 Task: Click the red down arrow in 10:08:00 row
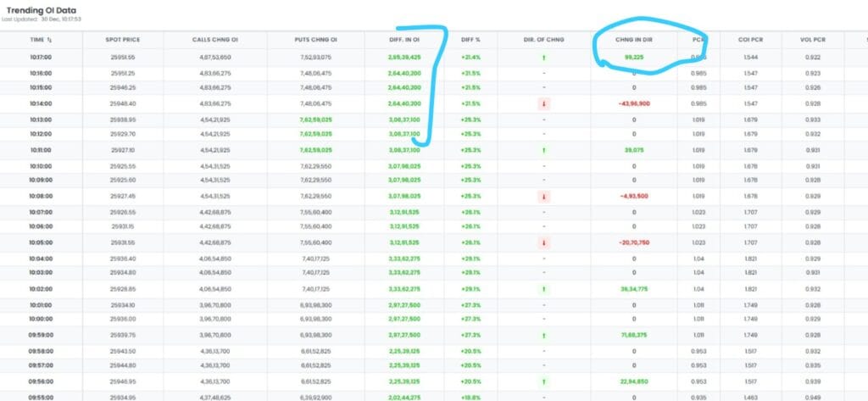543,196
